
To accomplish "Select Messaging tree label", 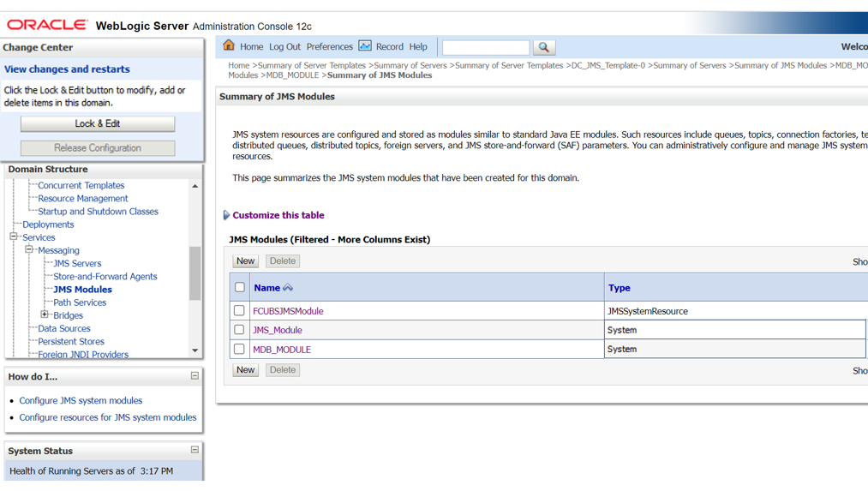I will point(58,250).
